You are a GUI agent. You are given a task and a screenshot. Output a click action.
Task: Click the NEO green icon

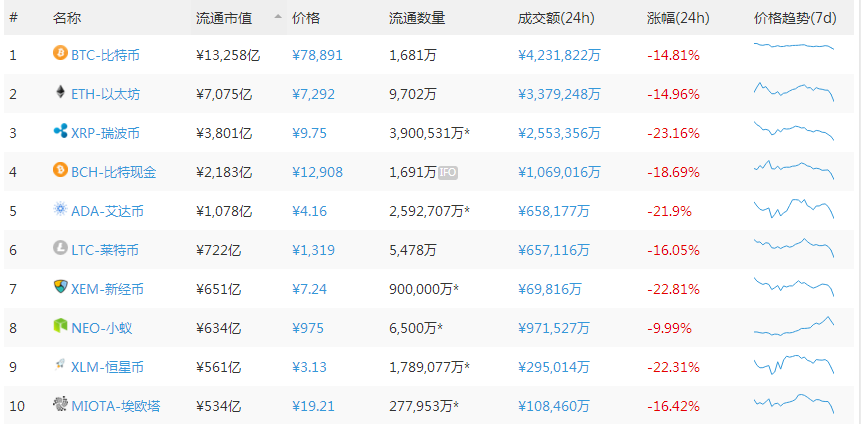pyautogui.click(x=60, y=326)
